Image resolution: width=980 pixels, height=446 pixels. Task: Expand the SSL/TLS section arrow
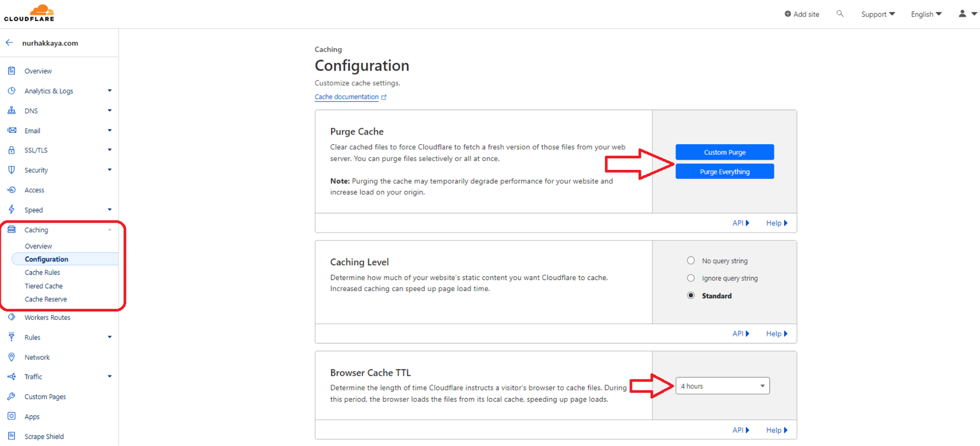[x=110, y=150]
